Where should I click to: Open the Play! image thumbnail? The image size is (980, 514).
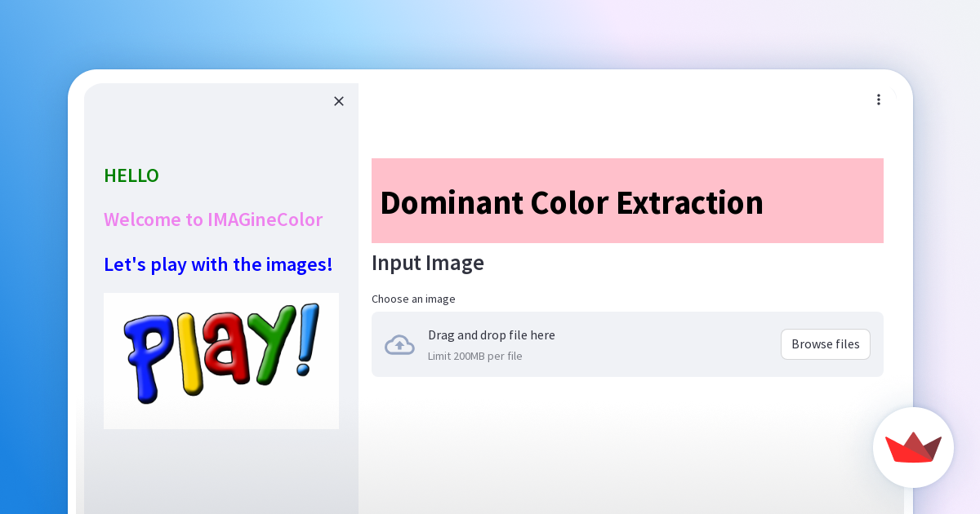pos(220,361)
